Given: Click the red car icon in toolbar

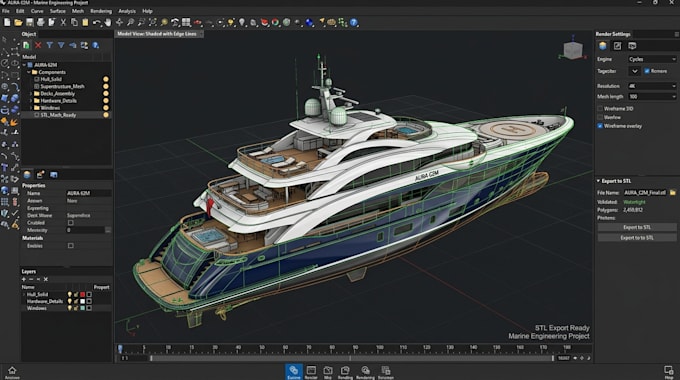Looking at the screenshot, I should 198,23.
